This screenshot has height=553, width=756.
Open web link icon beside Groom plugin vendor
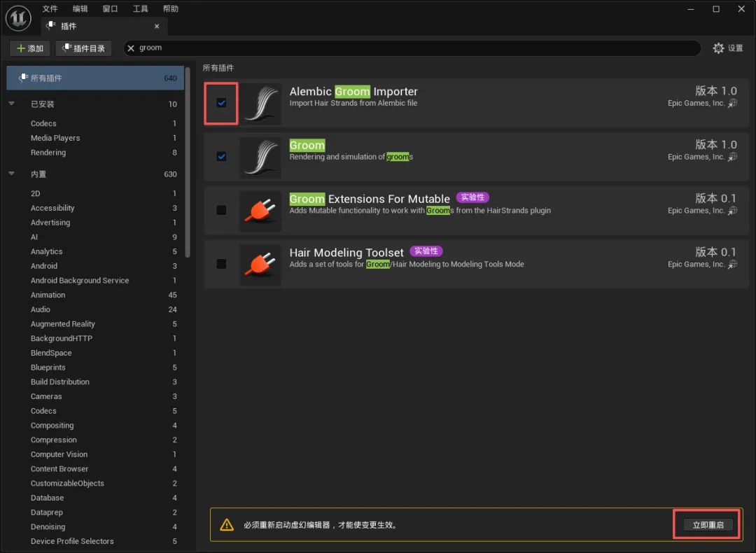tap(732, 157)
